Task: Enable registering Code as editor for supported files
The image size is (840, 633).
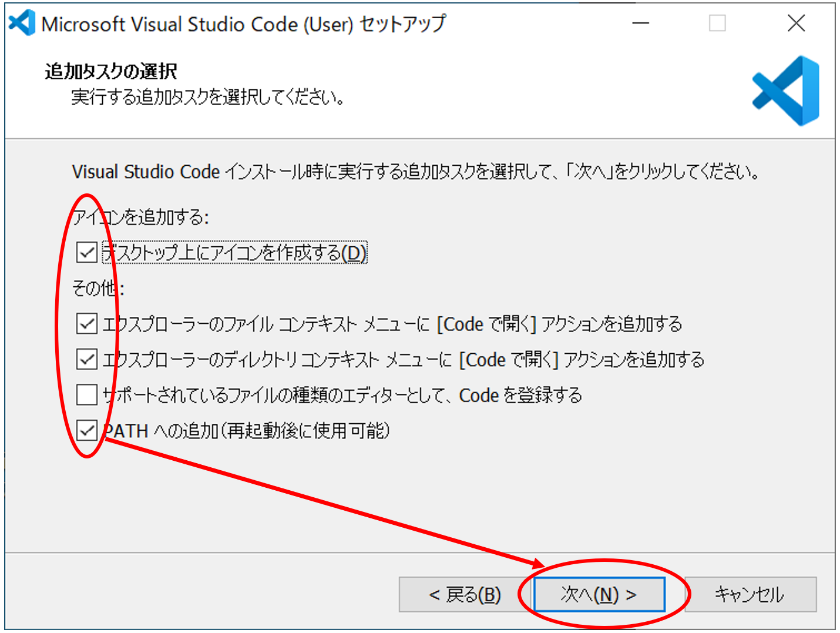Action: point(87,395)
